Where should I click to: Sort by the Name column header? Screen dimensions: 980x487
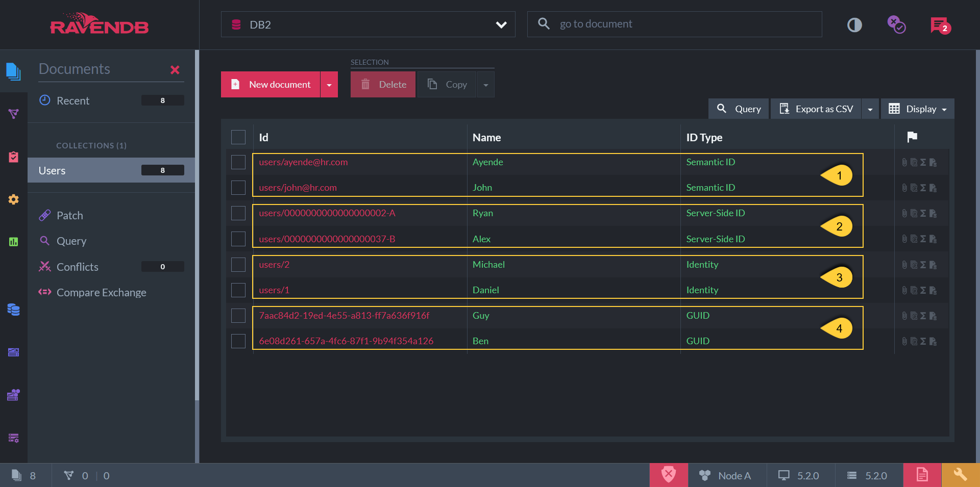[x=486, y=137]
